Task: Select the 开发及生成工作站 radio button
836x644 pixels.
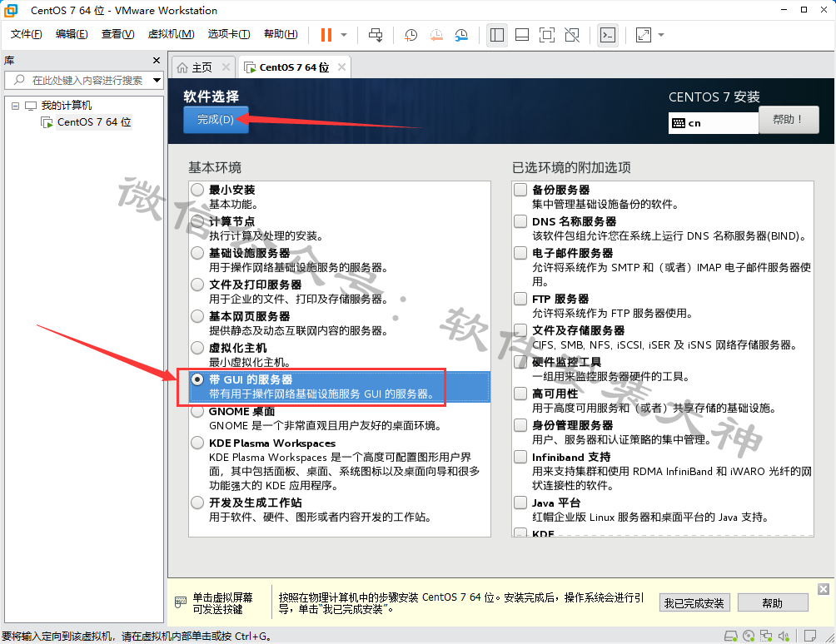Action: coord(197,503)
